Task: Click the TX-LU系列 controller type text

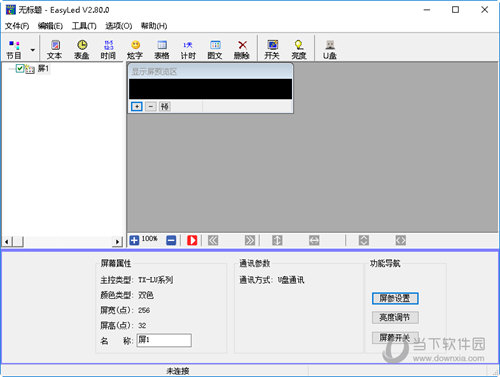Action: point(156,280)
